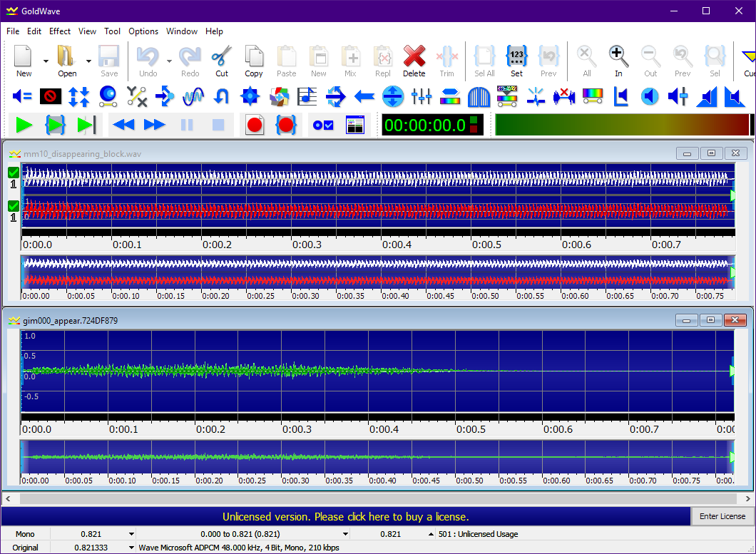Toggle the top white channel checkbox
The width and height of the screenshot is (756, 554).
tap(14, 173)
